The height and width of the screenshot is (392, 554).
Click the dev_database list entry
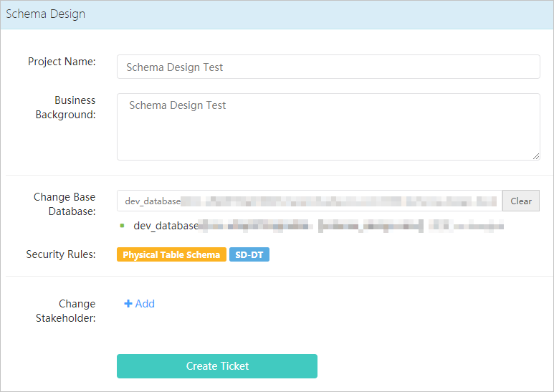(x=318, y=226)
